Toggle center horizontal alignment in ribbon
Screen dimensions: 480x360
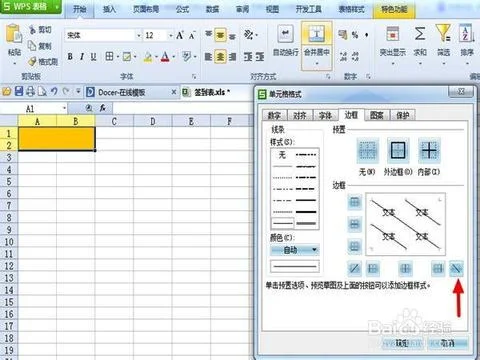click(220, 57)
